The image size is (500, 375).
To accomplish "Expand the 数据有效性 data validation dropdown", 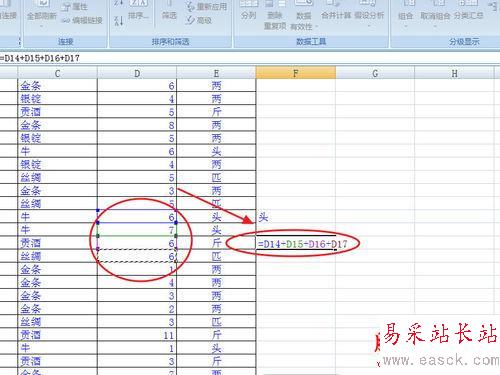I will (317, 26).
